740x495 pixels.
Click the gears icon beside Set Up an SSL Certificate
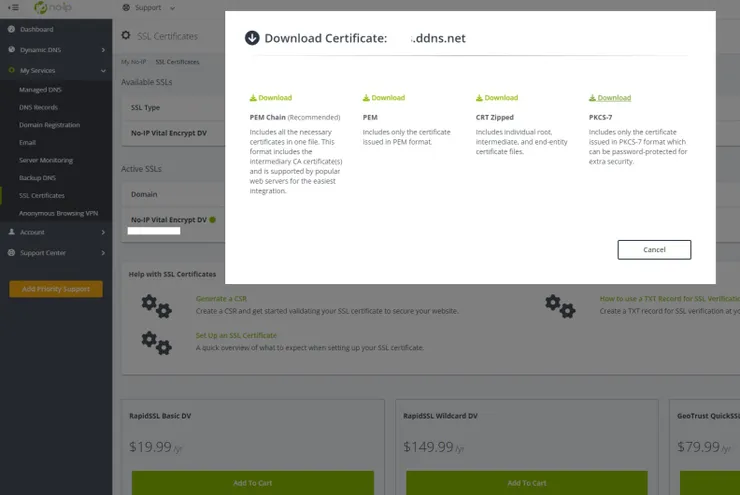pyautogui.click(x=156, y=342)
